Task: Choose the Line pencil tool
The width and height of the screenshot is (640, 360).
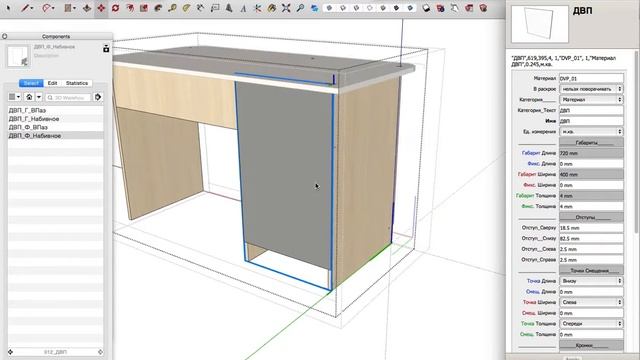Action: point(25,8)
